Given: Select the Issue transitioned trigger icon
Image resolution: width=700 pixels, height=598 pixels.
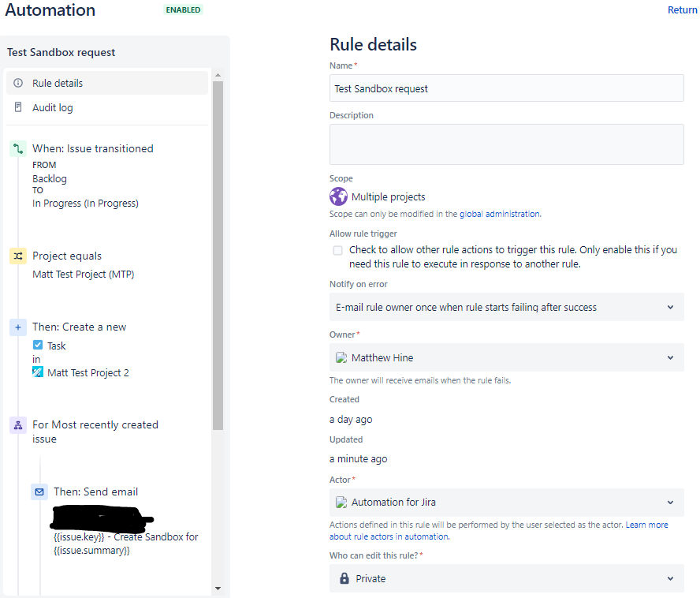Looking at the screenshot, I should pos(18,149).
